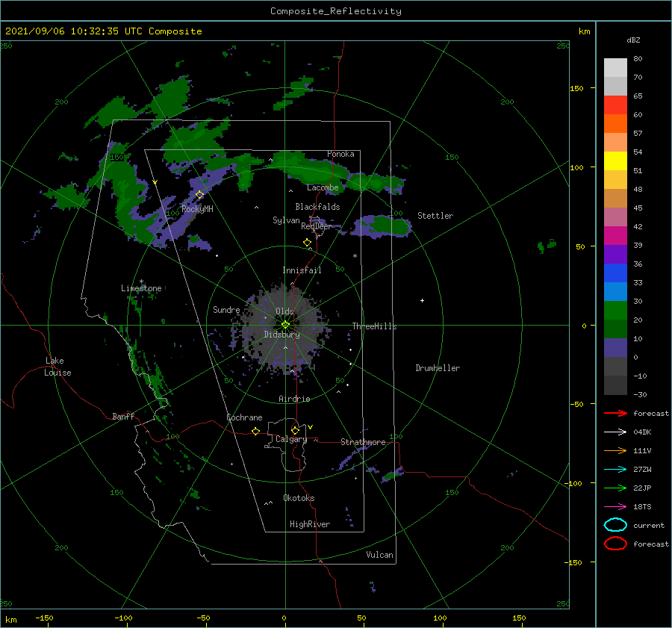The height and width of the screenshot is (628, 672).
Task: Click the white 04DK arrow icon
Action: [615, 432]
